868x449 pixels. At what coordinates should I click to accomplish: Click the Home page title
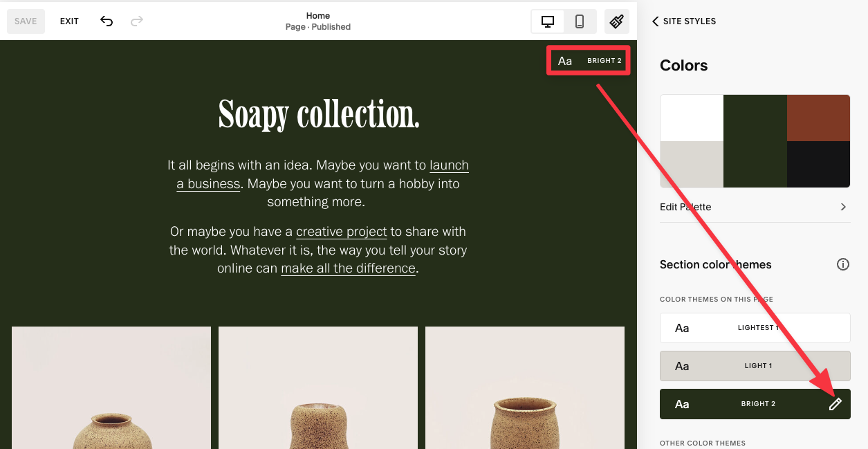click(x=317, y=15)
